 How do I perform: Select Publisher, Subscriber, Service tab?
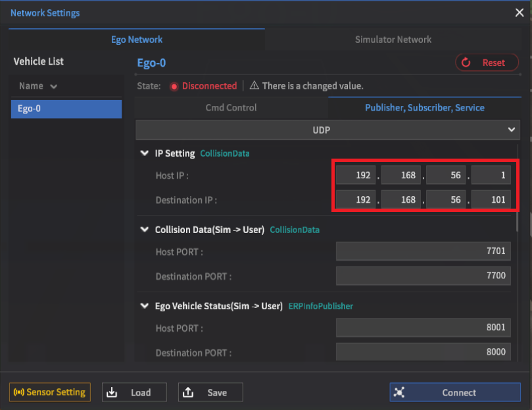click(424, 107)
